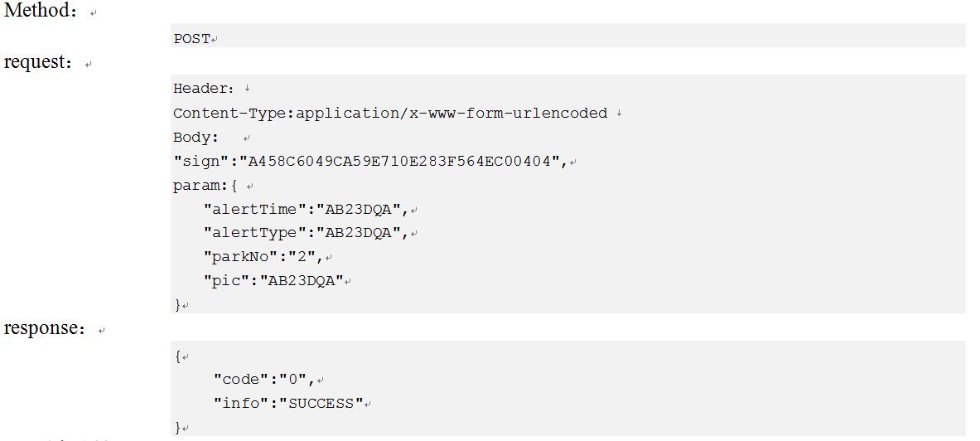Click the code field in response
Image resolution: width=980 pixels, height=441 pixels.
[x=264, y=380]
